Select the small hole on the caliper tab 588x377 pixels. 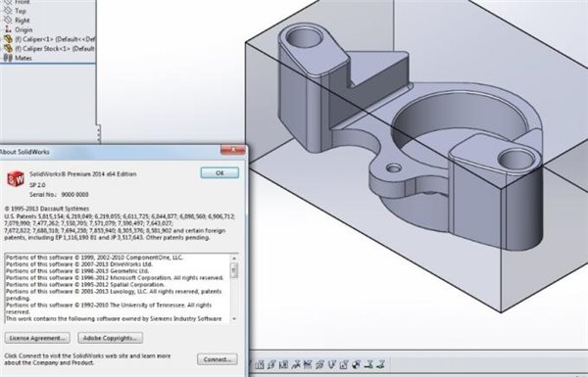point(394,168)
